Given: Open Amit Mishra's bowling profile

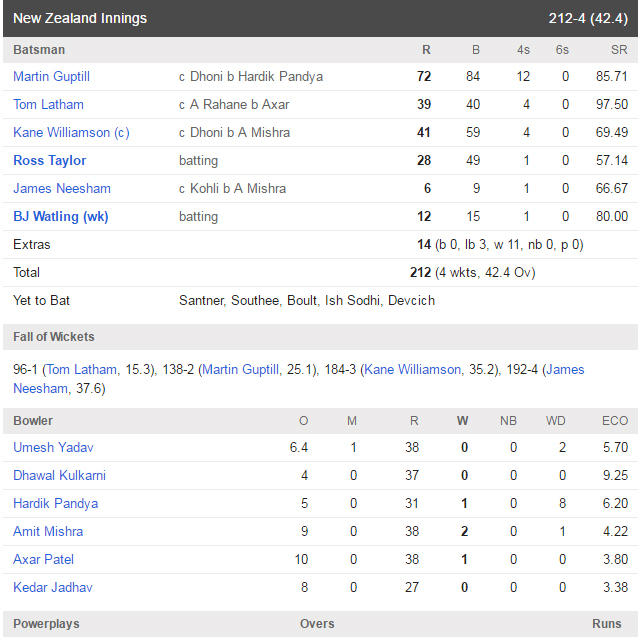Looking at the screenshot, I should click(x=48, y=531).
